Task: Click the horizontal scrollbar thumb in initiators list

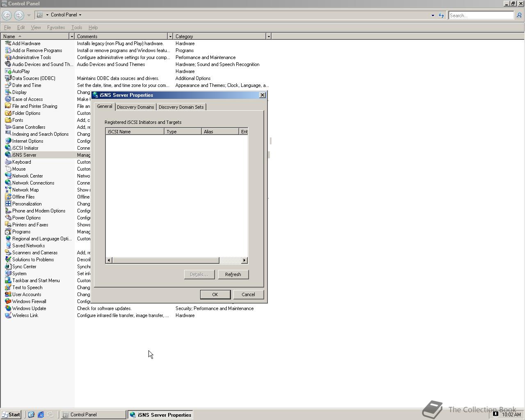Action: tap(166, 260)
